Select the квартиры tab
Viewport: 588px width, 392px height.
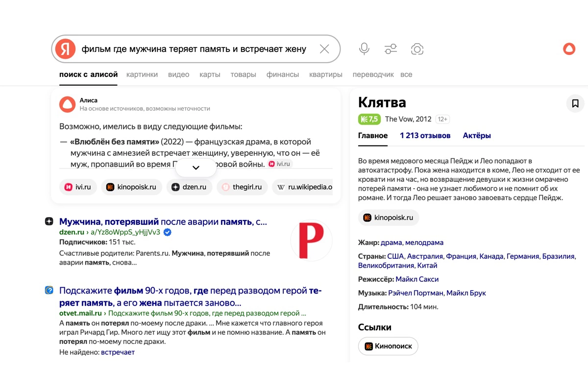click(x=326, y=74)
